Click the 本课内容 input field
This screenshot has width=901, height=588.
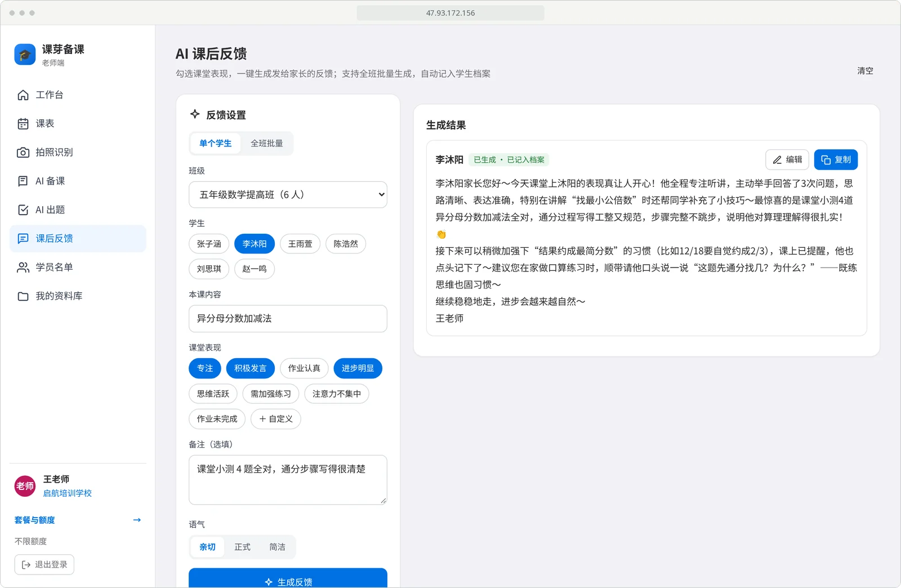click(288, 319)
